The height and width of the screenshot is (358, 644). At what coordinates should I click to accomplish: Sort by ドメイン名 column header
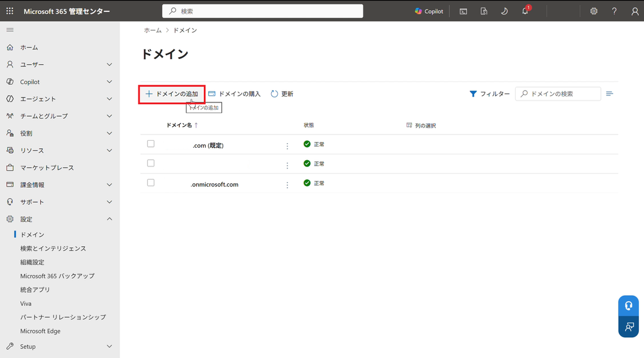click(179, 125)
